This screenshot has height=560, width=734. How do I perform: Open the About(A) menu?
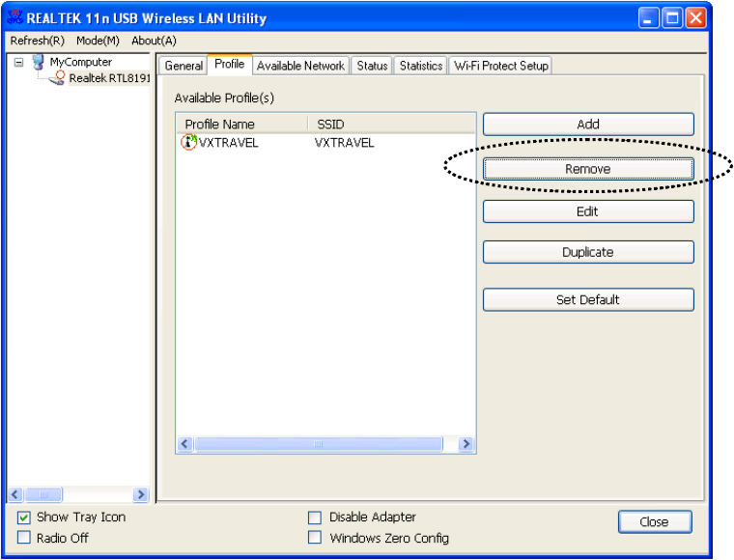(154, 41)
